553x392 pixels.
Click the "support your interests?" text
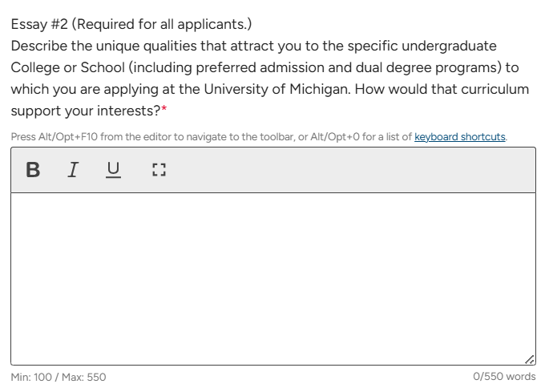(84, 110)
